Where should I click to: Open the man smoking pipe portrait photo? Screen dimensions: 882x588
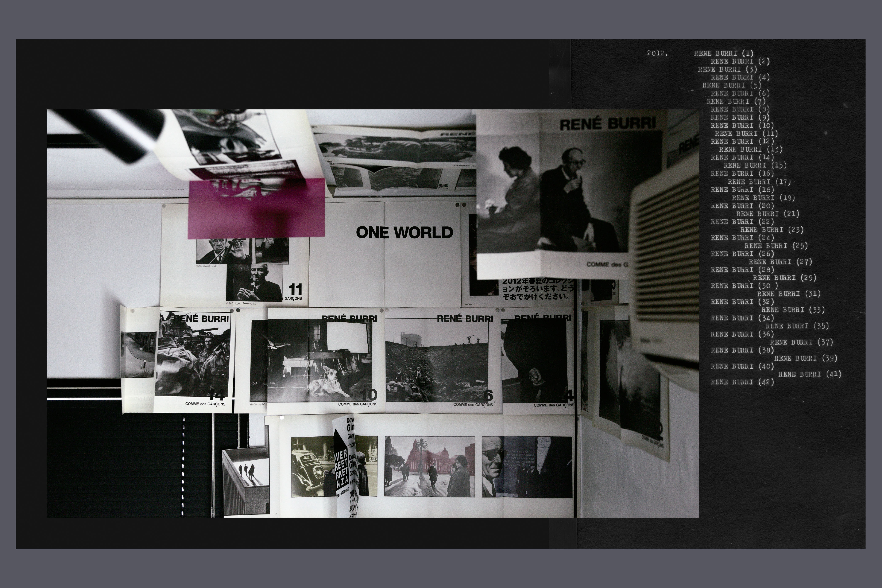coord(254,283)
